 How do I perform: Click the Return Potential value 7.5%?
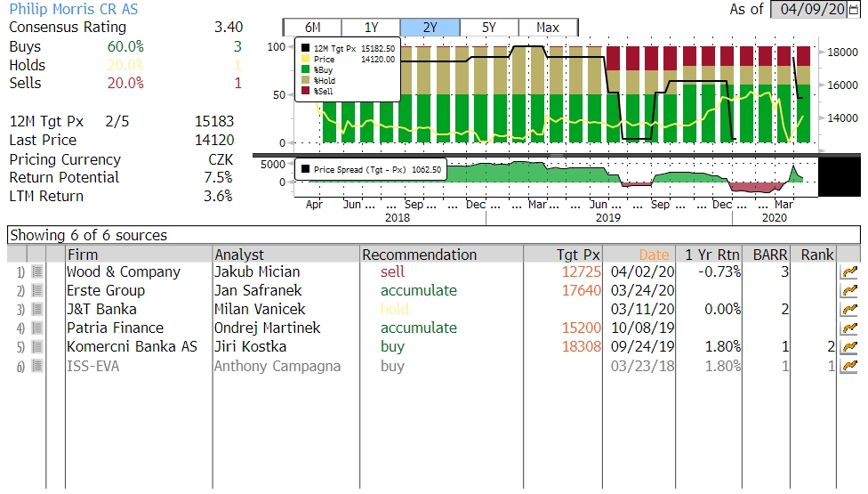218,177
